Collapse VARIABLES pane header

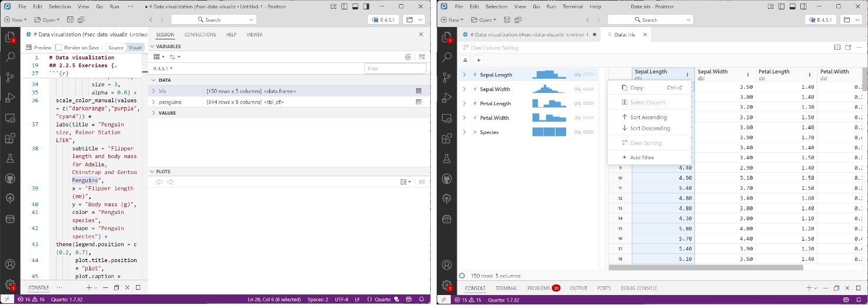tap(152, 46)
